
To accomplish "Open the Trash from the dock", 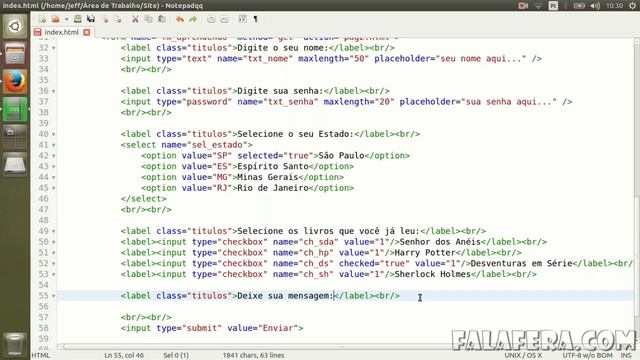I will (15, 344).
